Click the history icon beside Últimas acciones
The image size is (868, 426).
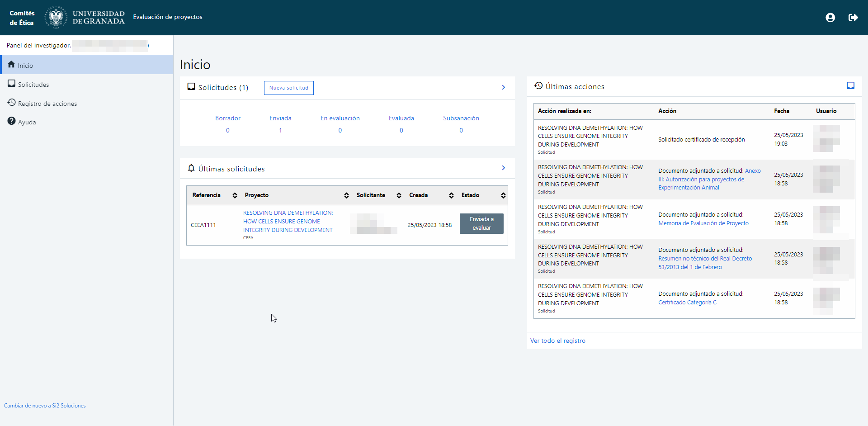click(x=538, y=86)
